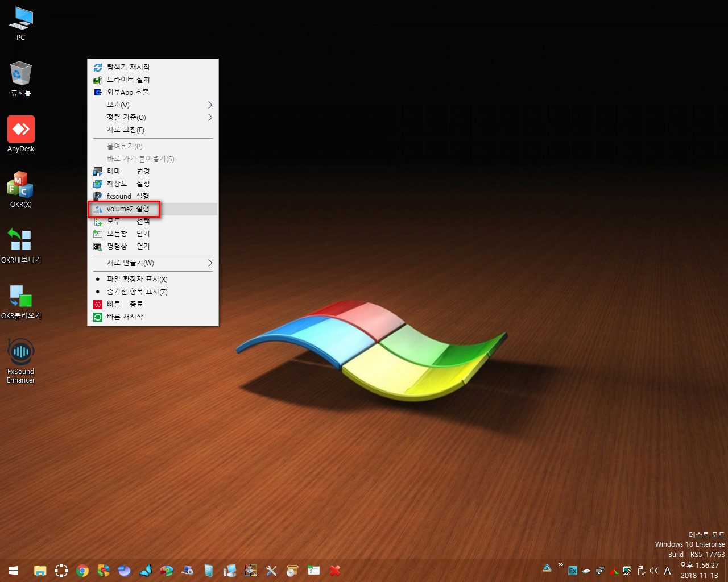This screenshot has height=582, width=728.
Task: Click the speaker volume icon in the tray
Action: point(654,571)
